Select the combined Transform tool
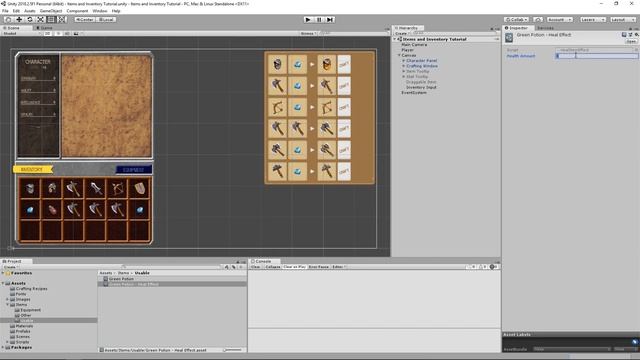Image resolution: width=640 pixels, height=360 pixels. (61, 20)
